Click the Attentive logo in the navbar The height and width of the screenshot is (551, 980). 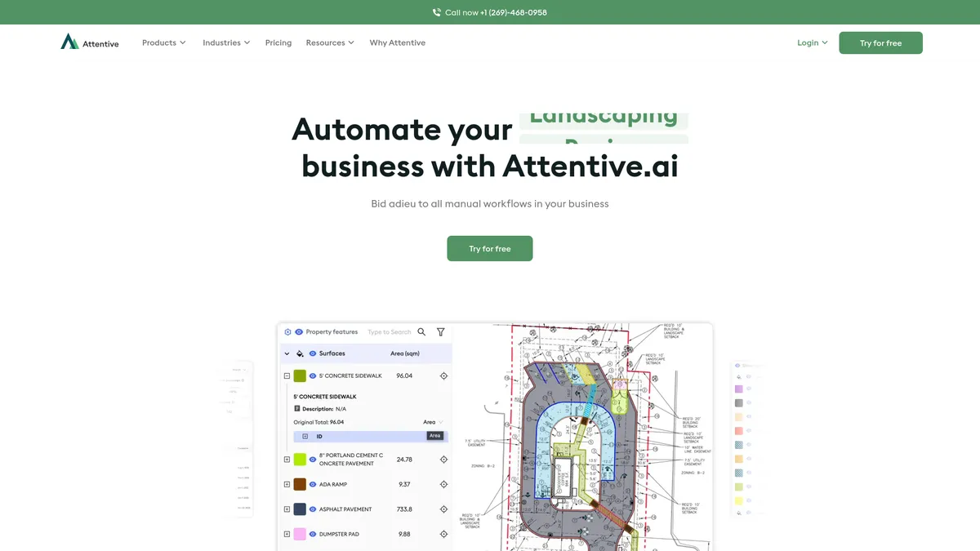click(x=89, y=42)
